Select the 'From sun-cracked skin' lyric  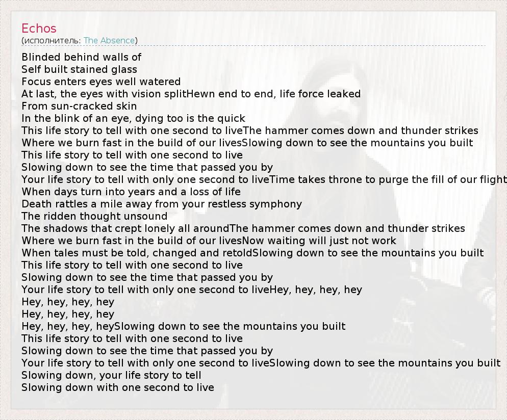pyautogui.click(x=79, y=106)
